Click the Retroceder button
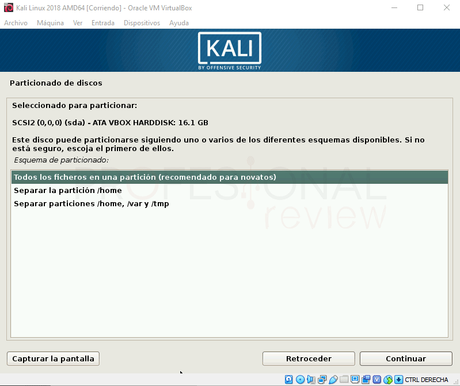Image resolution: width=460 pixels, height=386 pixels. pos(309,359)
